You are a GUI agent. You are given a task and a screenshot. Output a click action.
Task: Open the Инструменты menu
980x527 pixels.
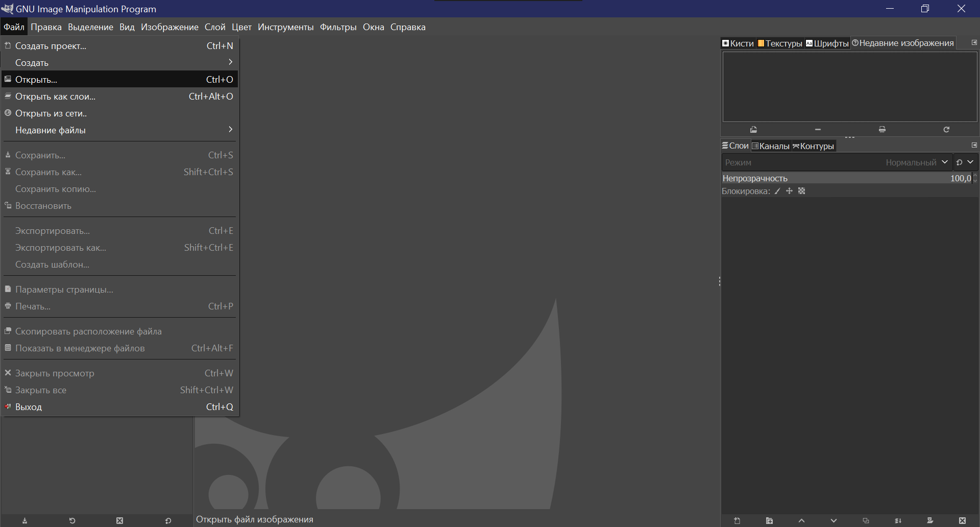[x=285, y=27]
